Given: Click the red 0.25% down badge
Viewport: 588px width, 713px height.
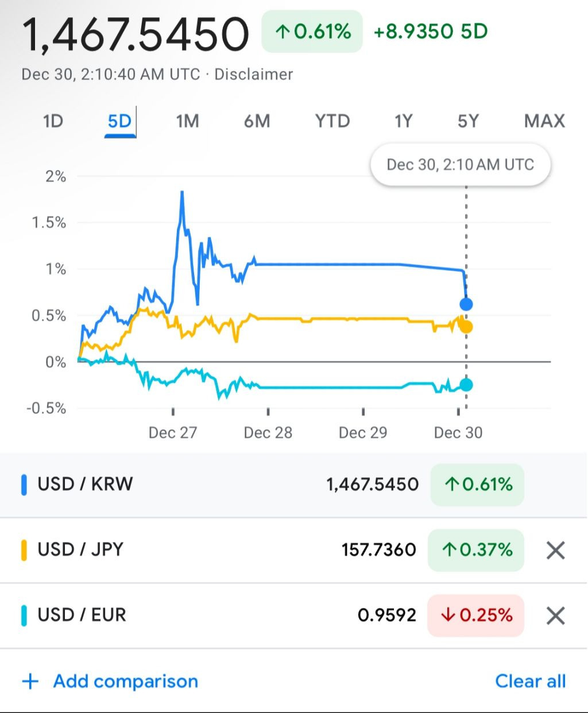Looking at the screenshot, I should (x=476, y=615).
